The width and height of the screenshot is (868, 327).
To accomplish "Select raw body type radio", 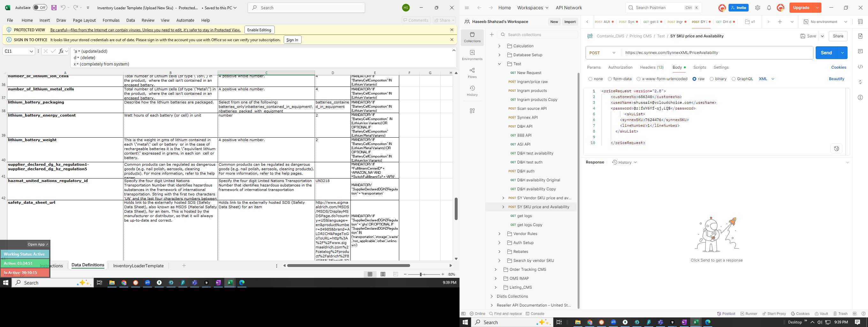I will point(694,79).
